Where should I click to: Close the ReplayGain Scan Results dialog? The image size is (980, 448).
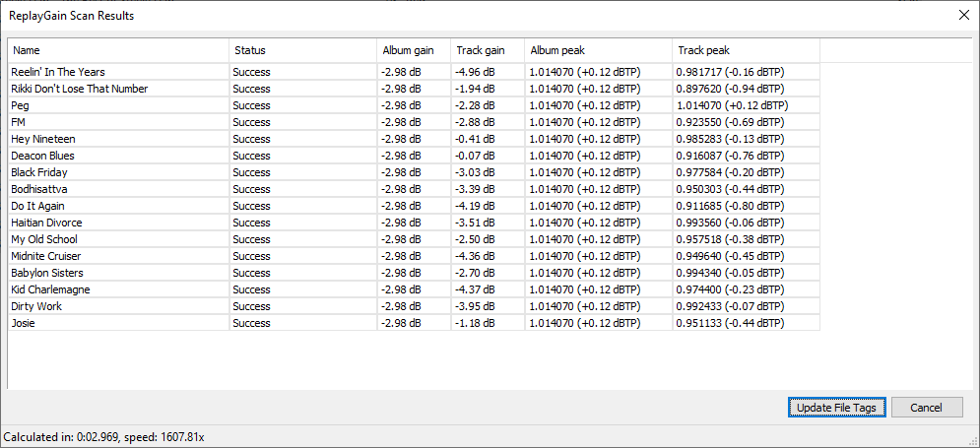point(964,16)
